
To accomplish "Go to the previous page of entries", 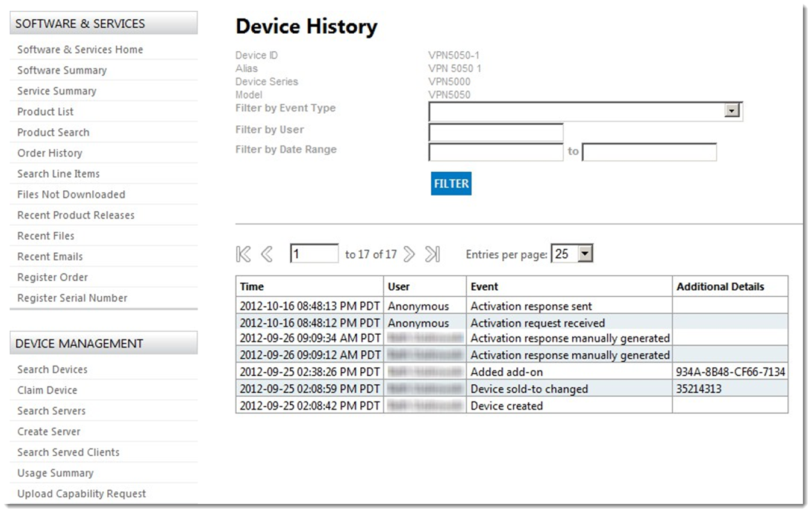I will coord(267,254).
